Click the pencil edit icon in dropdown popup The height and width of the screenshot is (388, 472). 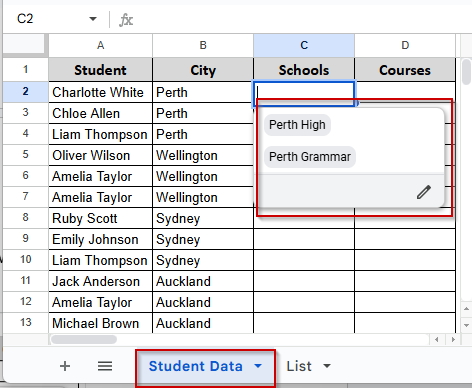tap(424, 192)
